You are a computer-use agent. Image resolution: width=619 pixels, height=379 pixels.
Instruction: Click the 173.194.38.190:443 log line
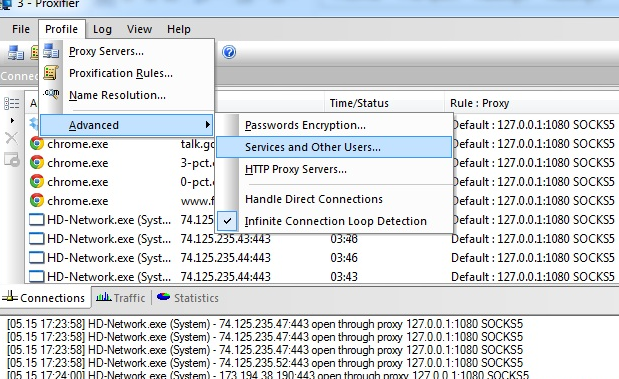pos(268,374)
